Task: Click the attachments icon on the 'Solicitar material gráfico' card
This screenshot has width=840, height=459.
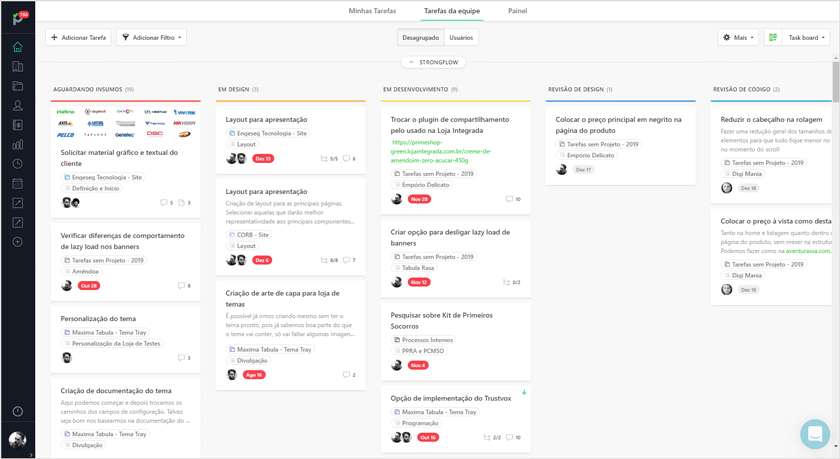Action: 184,202
